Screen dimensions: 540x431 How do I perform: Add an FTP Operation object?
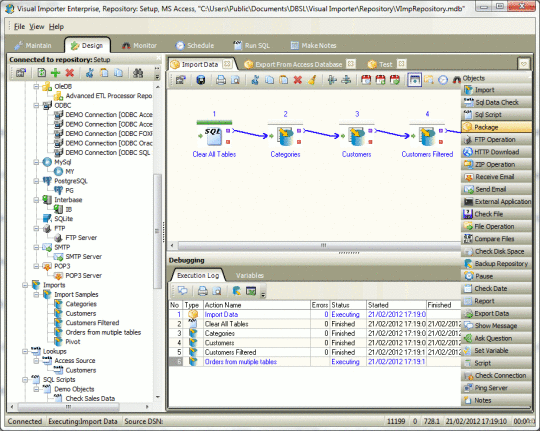[x=496, y=140]
